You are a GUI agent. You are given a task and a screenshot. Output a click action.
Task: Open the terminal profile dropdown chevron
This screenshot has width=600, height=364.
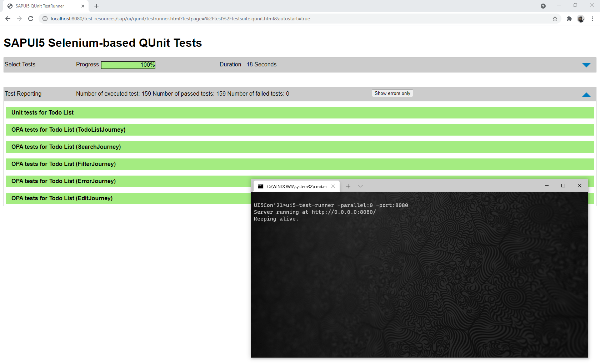(x=360, y=186)
